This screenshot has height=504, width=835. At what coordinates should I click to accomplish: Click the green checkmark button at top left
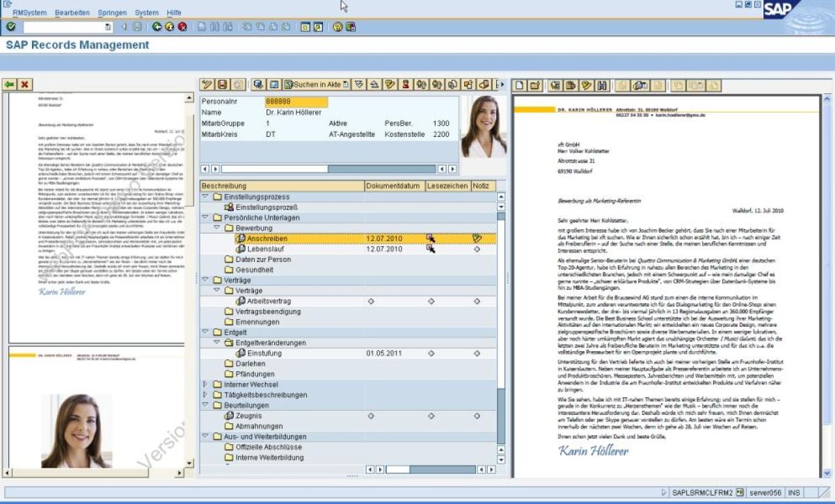click(10, 26)
